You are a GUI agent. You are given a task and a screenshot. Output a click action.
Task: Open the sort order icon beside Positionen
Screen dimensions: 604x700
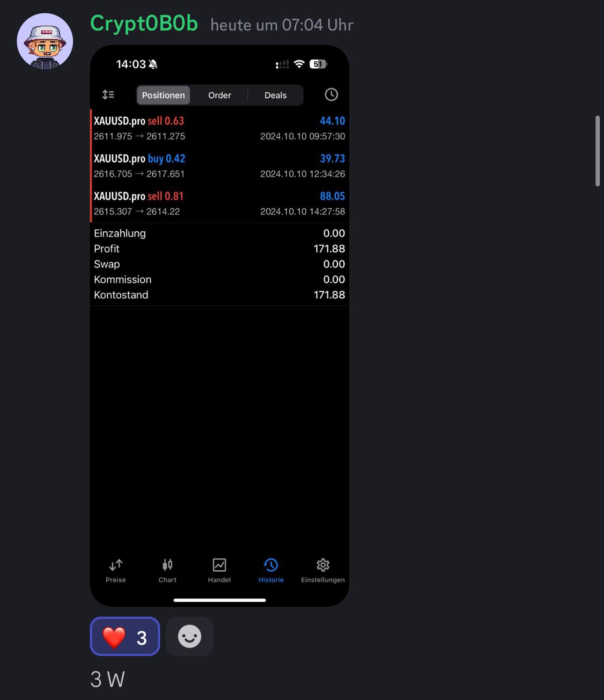(108, 95)
